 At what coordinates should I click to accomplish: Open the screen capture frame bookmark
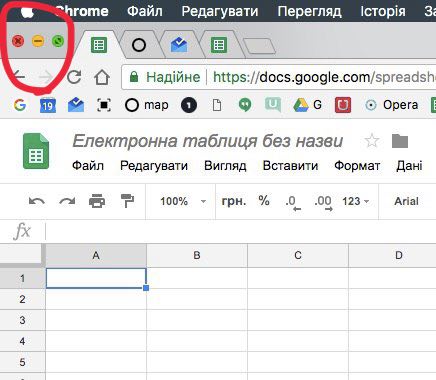tap(104, 105)
